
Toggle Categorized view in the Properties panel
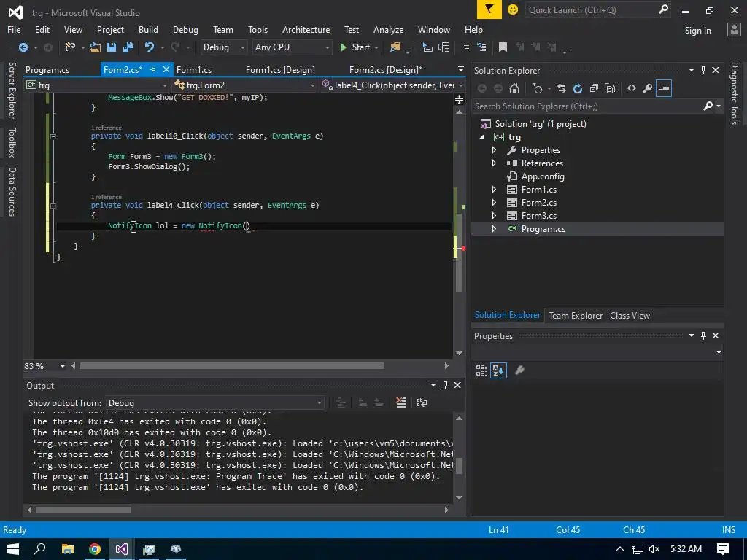pyautogui.click(x=481, y=370)
